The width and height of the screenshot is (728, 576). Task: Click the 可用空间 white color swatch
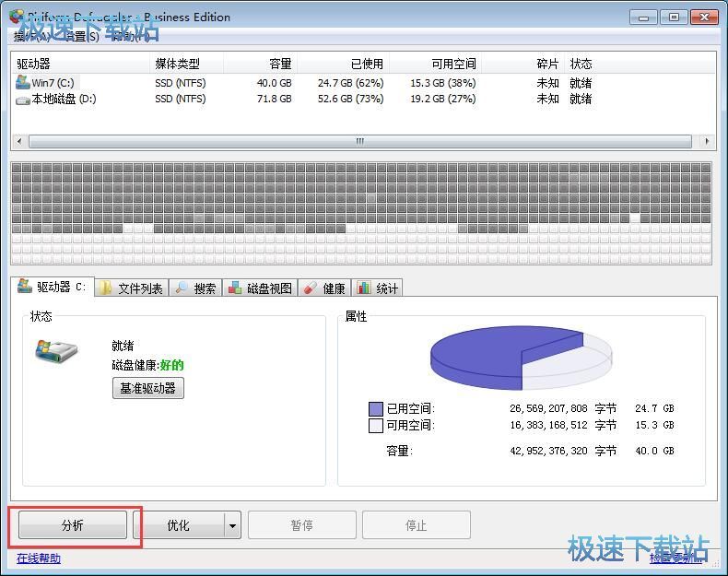click(376, 425)
